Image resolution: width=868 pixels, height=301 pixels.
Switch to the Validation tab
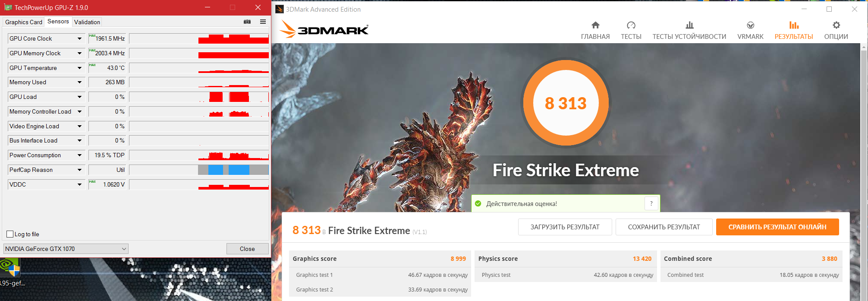[87, 22]
